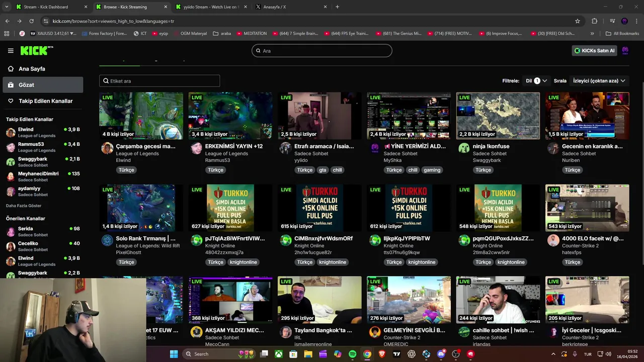Open League of Legends: Wild Rift category link
Image resolution: width=644 pixels, height=362 pixels.
pyautogui.click(x=148, y=246)
